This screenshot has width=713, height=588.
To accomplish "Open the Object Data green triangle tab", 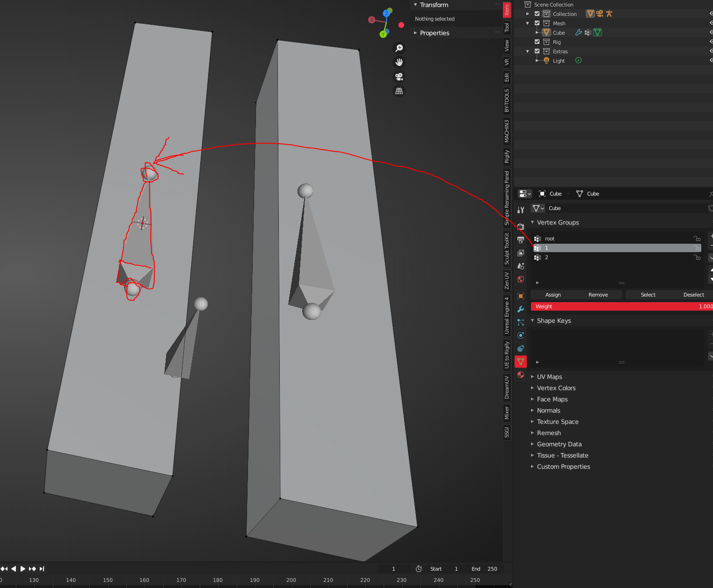I will [x=521, y=362].
